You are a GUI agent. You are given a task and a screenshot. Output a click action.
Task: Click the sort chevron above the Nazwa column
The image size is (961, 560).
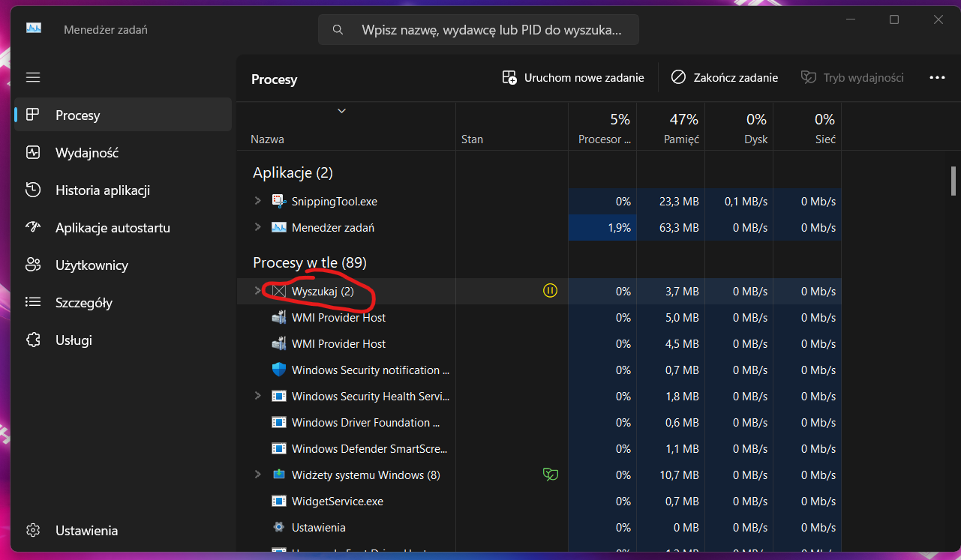[x=342, y=111]
